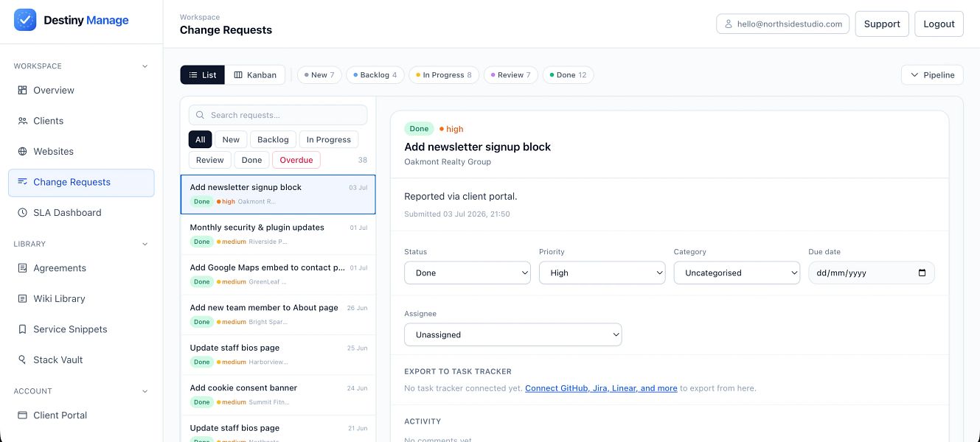Expand the Pipeline dropdown
The image size is (980, 442).
pos(932,75)
